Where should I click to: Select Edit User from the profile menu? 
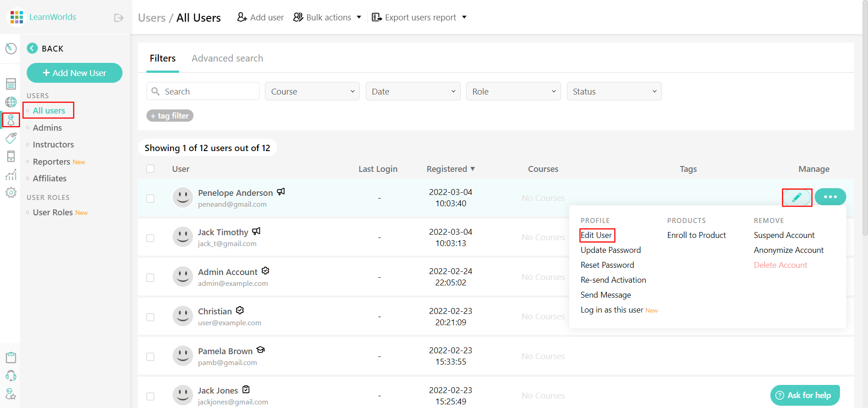tap(596, 235)
